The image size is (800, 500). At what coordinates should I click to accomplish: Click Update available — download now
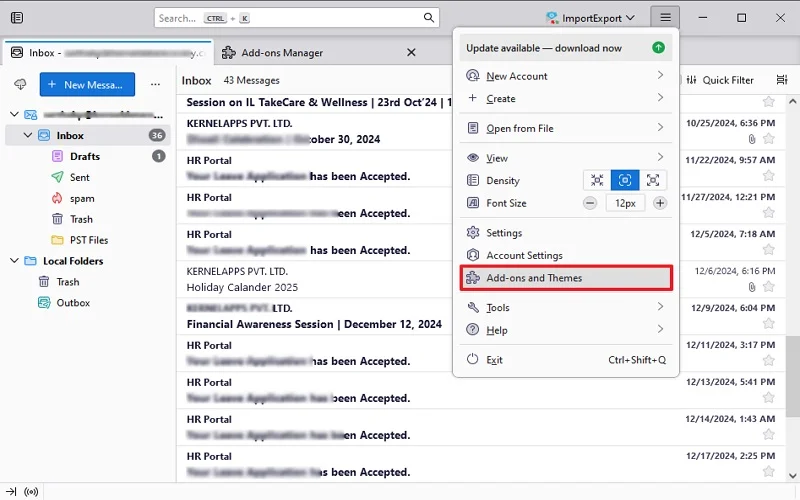[566, 48]
